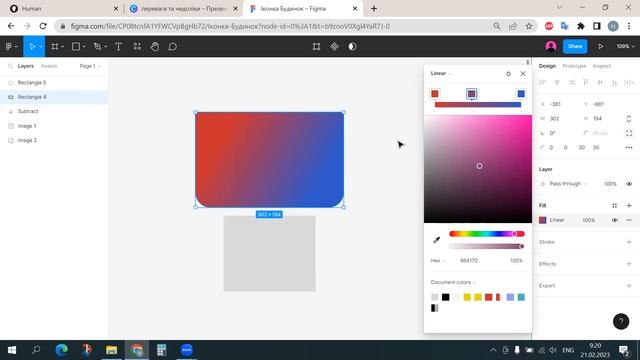Click the Hex value input field
640x360 pixels.
pyautogui.click(x=469, y=260)
